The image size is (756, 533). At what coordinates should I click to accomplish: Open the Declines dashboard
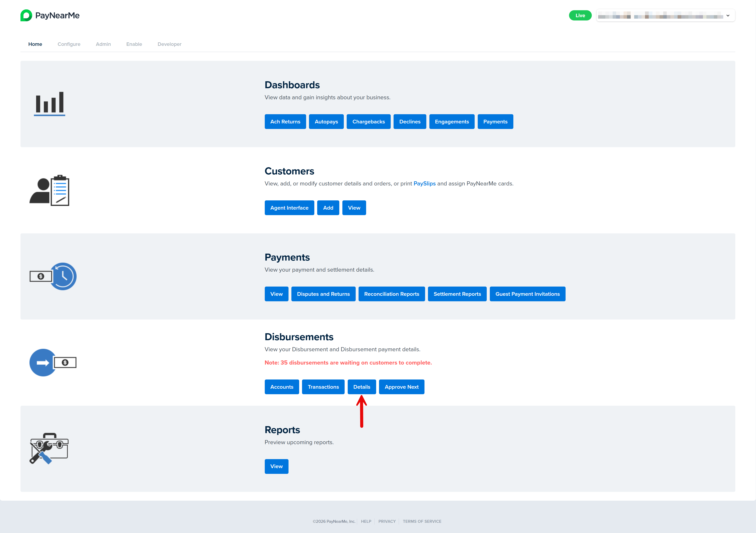tap(410, 121)
